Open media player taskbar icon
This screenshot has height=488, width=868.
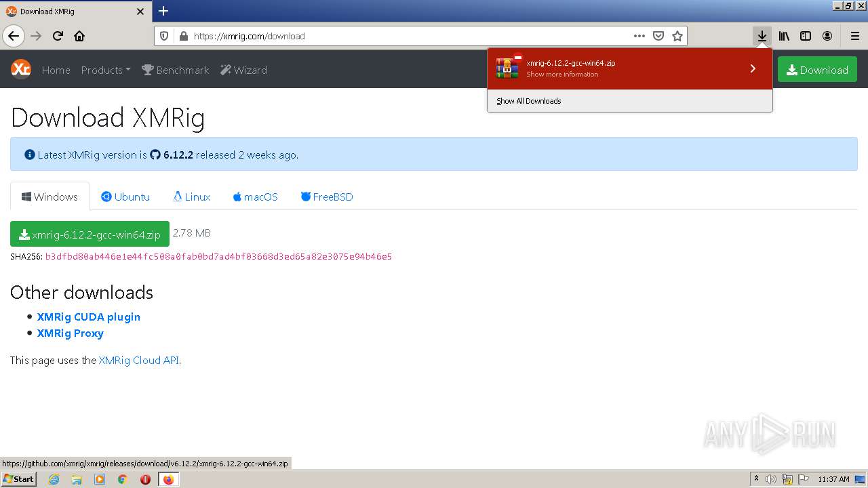tap(100, 479)
